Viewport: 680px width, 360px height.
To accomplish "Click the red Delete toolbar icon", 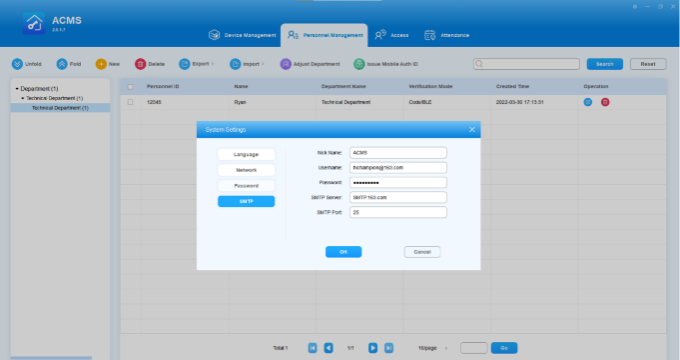I will pos(141,64).
